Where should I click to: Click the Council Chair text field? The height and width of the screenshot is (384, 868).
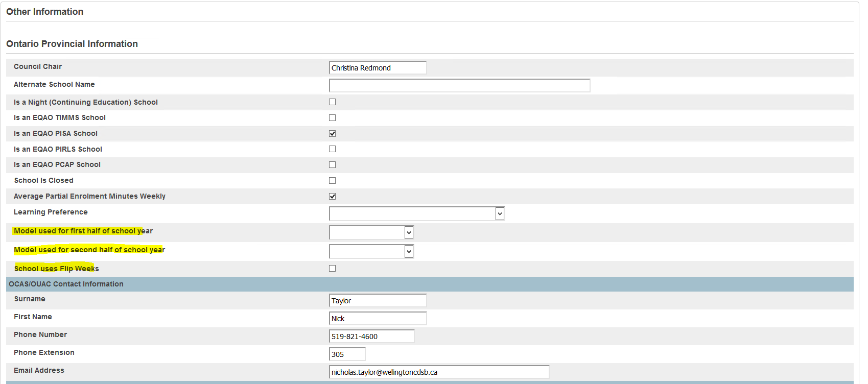pyautogui.click(x=378, y=68)
